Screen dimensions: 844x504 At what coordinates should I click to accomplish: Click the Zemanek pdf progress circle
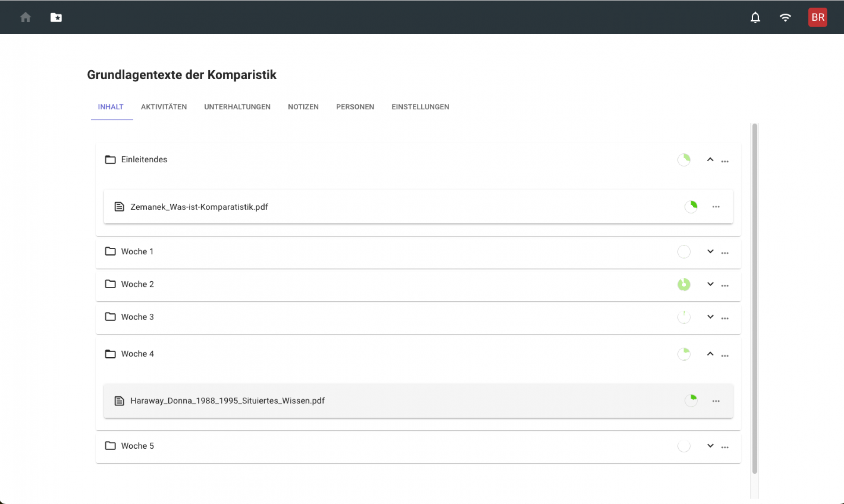[691, 207]
